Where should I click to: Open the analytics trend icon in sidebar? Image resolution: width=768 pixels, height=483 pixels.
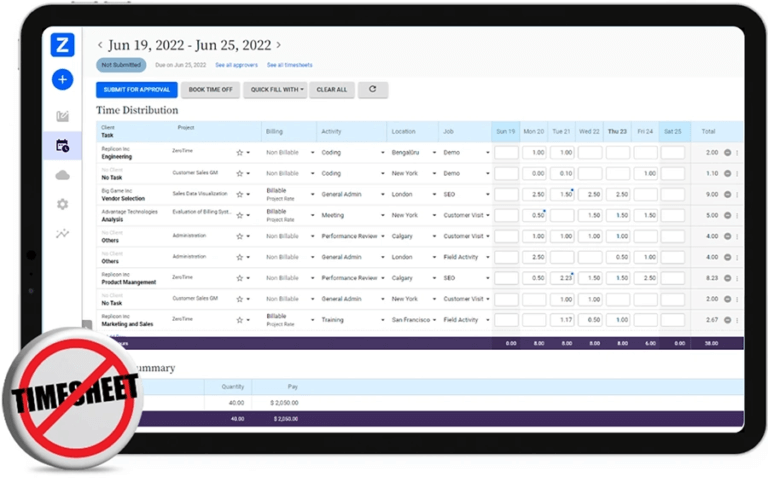click(62, 234)
